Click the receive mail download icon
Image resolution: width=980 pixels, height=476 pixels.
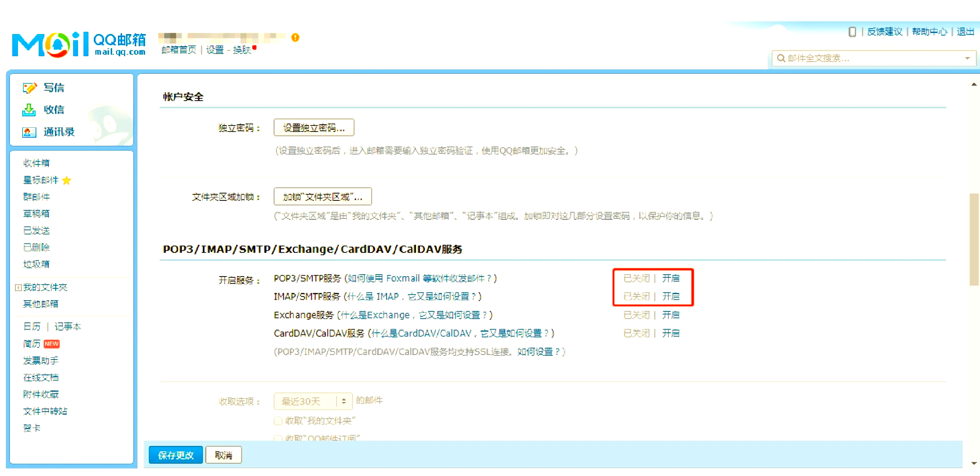29,110
